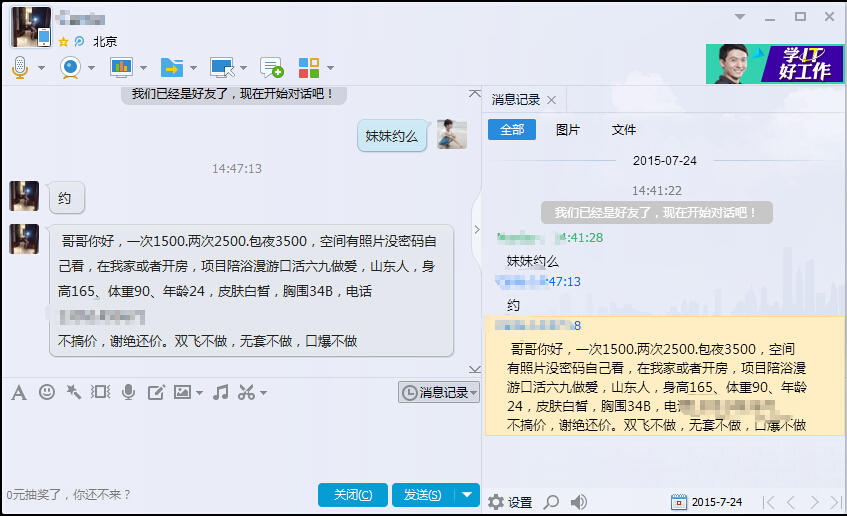Send a window shake nudge icon
This screenshot has height=516, width=847.
pyautogui.click(x=100, y=392)
